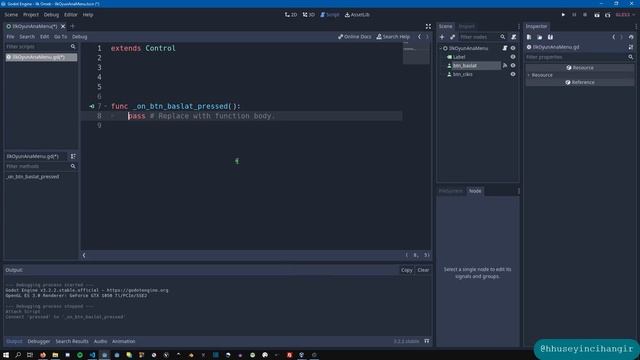Open the Animation bottom panel
Image resolution: width=640 pixels, height=360 pixels.
click(x=124, y=341)
